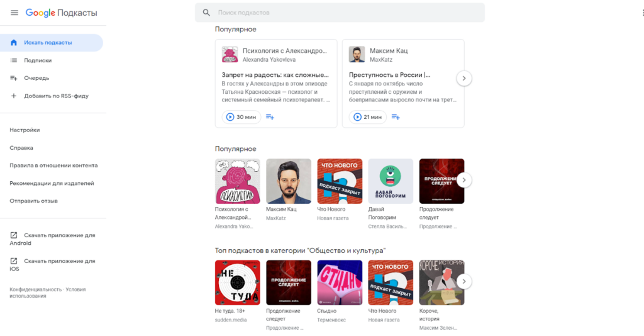Play the 21 мин Максим Кац episode
The height and width of the screenshot is (336, 644).
pyautogui.click(x=368, y=117)
